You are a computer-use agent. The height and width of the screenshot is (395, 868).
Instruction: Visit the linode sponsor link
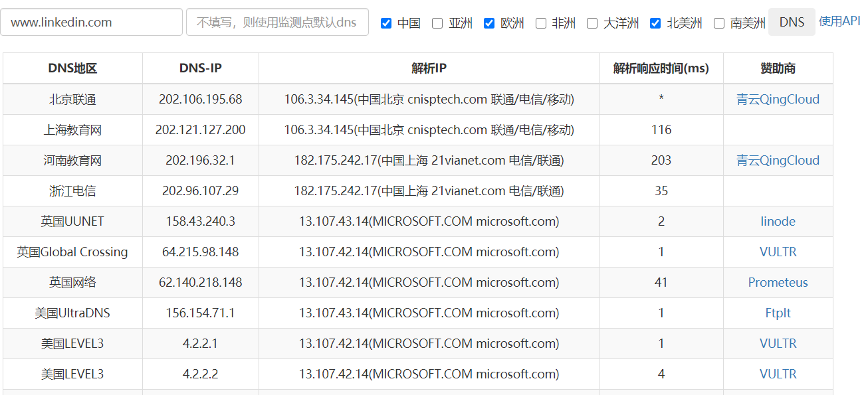point(778,222)
